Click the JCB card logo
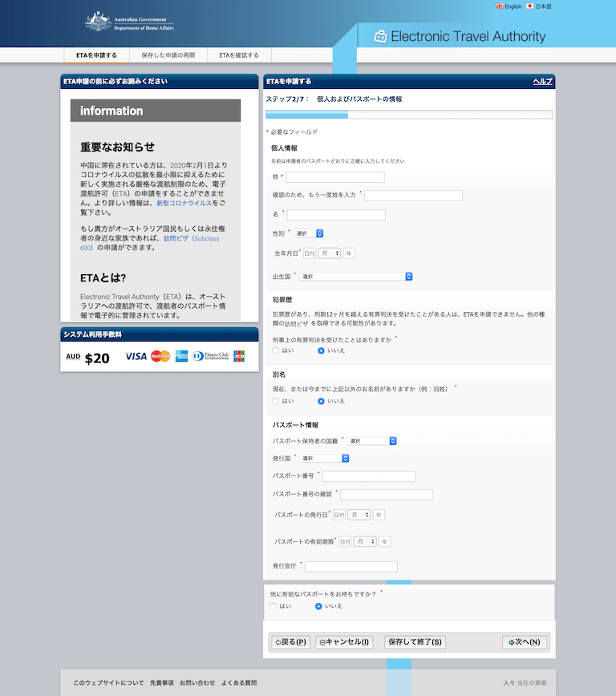This screenshot has width=616, height=696. [x=239, y=356]
